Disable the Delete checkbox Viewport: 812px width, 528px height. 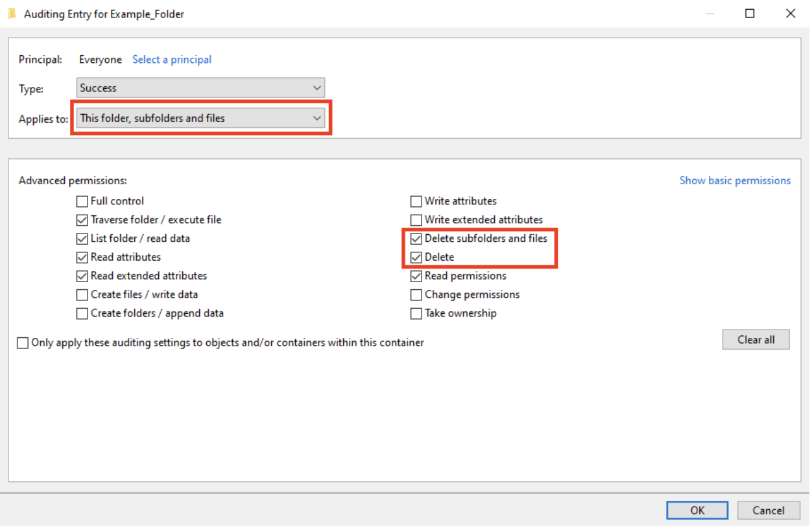pos(416,257)
